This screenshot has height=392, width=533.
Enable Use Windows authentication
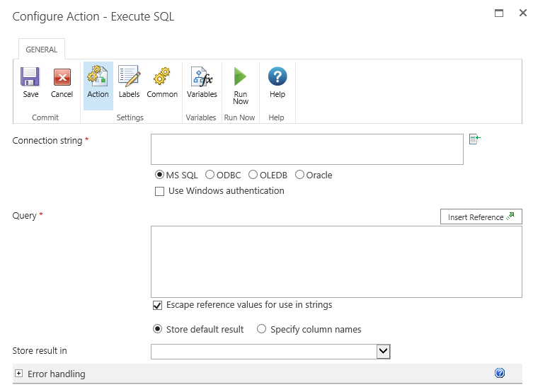(x=159, y=191)
